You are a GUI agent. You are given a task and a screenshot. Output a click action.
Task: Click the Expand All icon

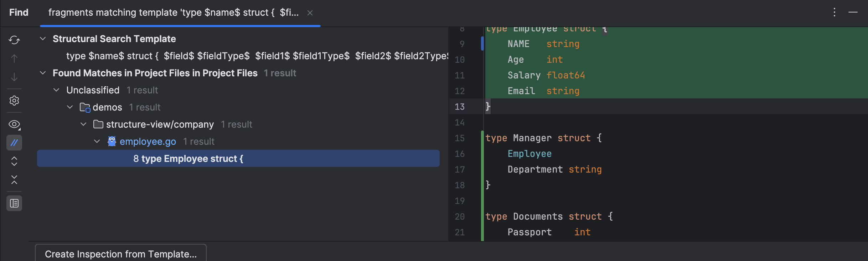tap(14, 161)
